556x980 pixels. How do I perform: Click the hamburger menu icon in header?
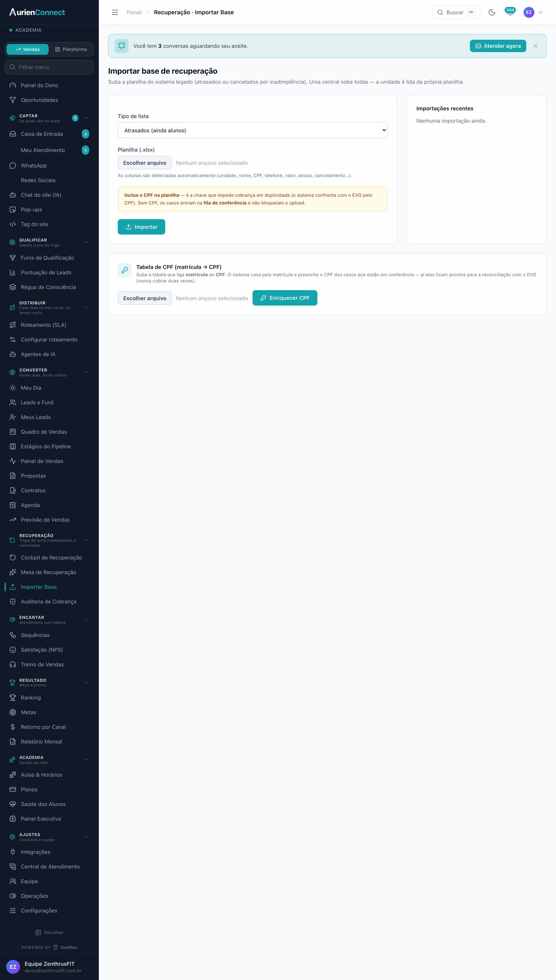point(115,12)
